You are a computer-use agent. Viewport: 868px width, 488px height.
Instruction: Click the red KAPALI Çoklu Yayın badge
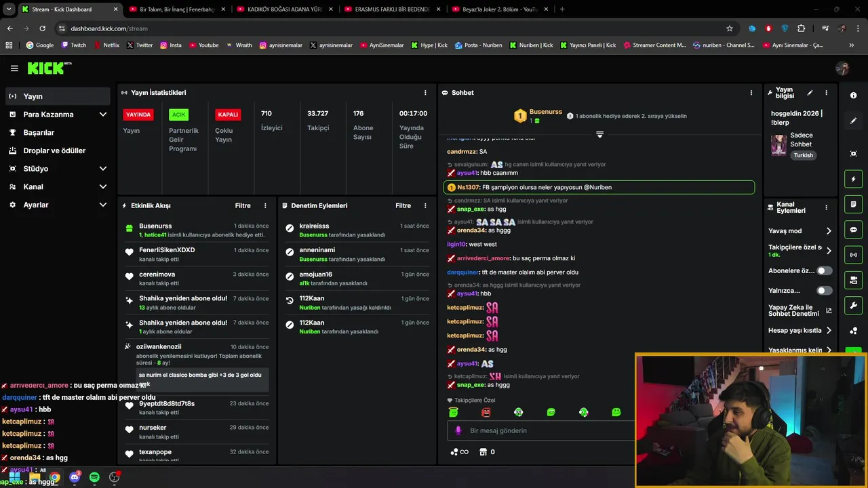(x=228, y=115)
